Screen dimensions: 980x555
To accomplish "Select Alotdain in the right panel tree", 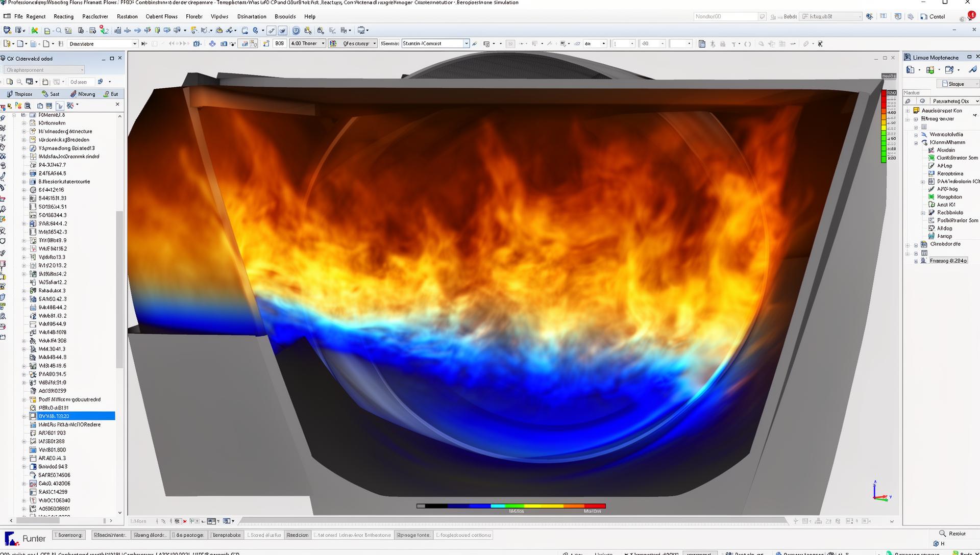I will pos(946,150).
